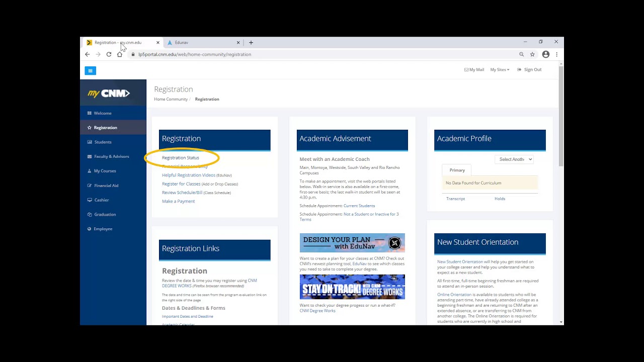
Task: Open Important Dates and Deadline link
Action: [188, 316]
